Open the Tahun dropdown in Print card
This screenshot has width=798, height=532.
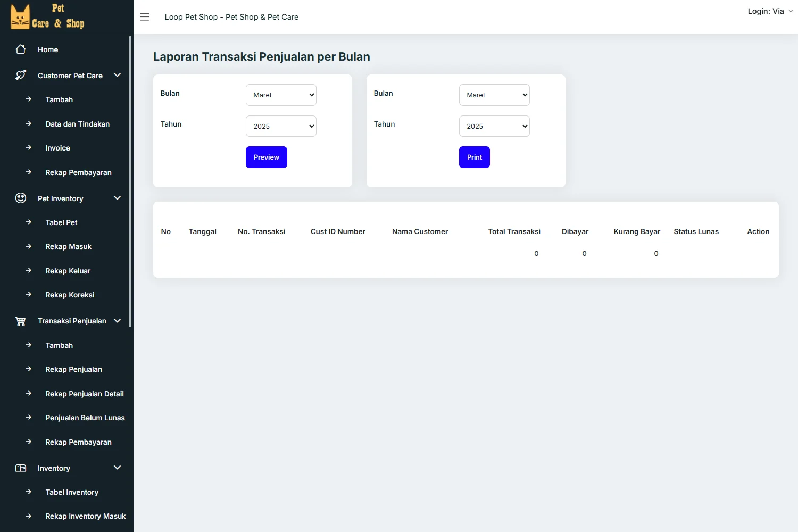494,126
